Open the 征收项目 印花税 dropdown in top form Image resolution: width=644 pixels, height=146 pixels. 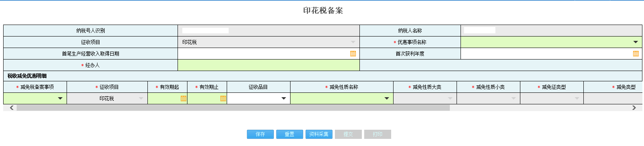[353, 42]
